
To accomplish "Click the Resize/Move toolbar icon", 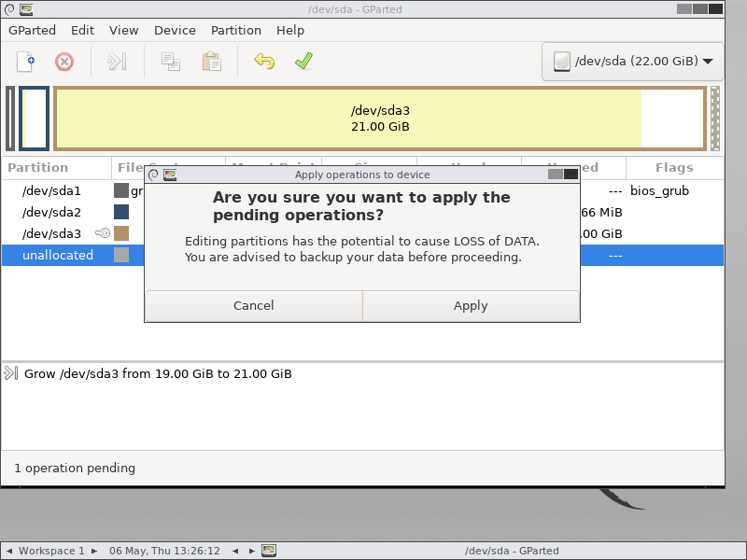I will pos(117,62).
